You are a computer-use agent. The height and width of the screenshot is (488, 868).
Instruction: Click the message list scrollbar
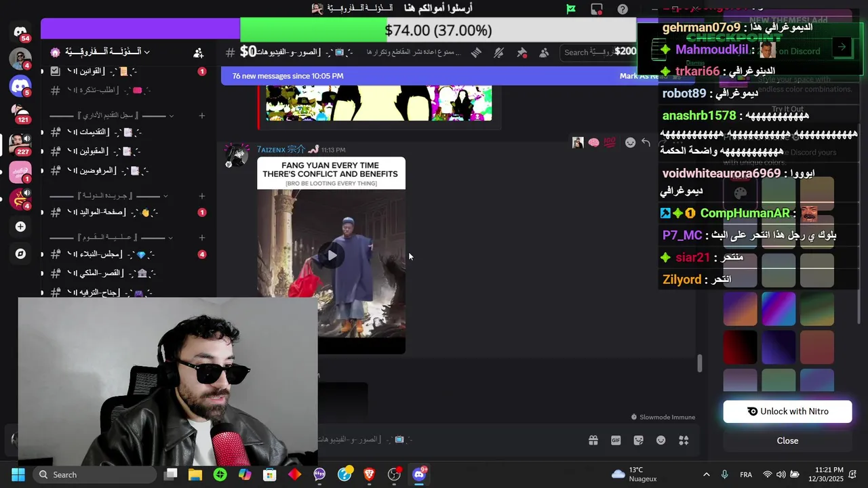tap(701, 363)
